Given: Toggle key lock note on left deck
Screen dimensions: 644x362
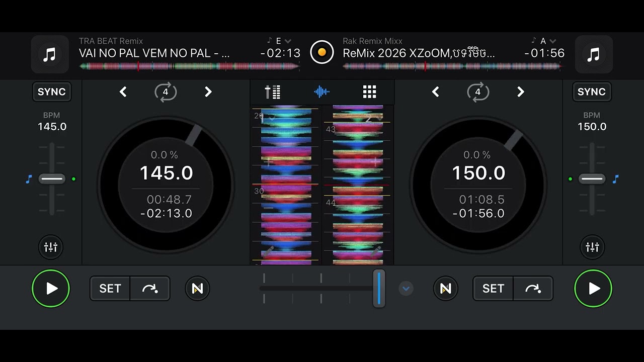Looking at the screenshot, I should [29, 179].
